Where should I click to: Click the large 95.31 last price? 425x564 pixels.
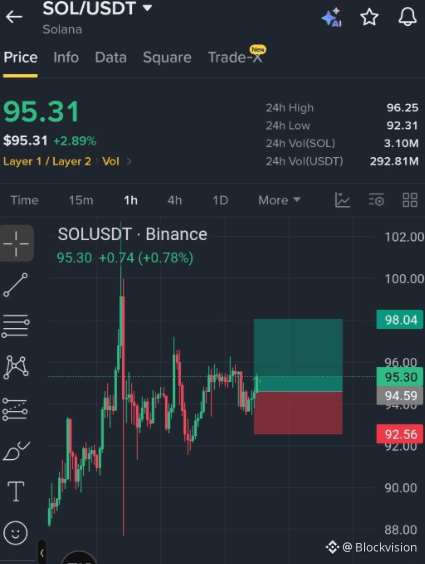click(x=41, y=112)
